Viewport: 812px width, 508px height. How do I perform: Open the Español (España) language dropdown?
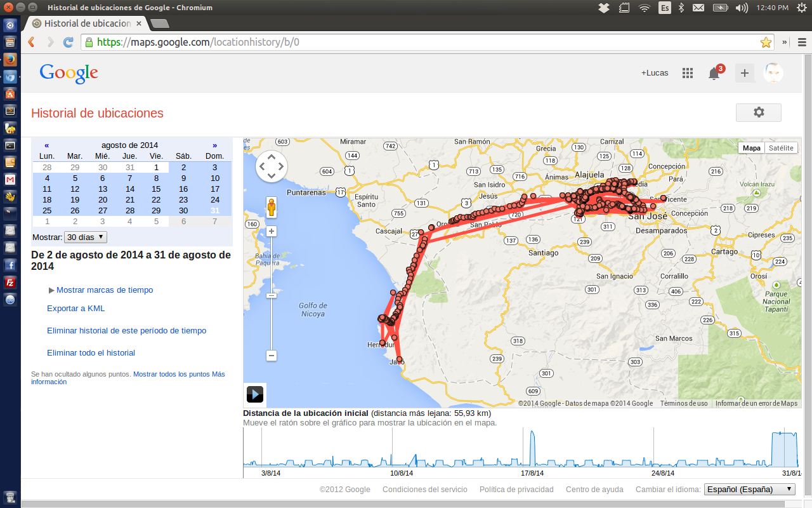tap(750, 489)
